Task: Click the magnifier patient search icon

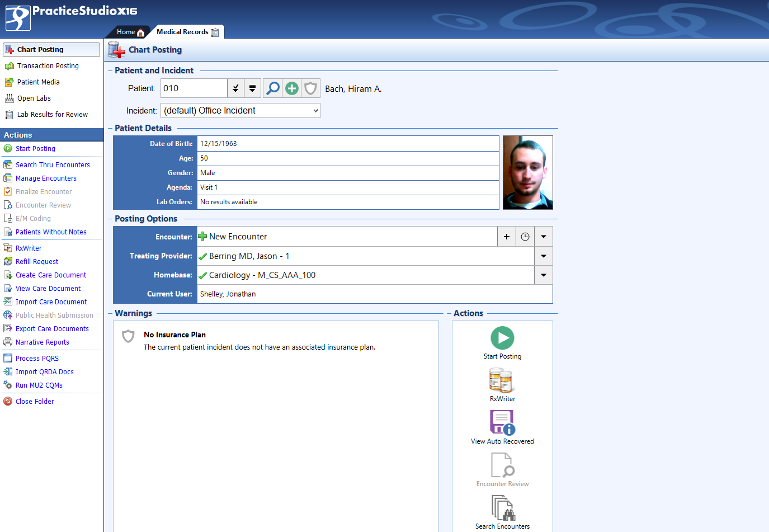Action: coord(272,88)
